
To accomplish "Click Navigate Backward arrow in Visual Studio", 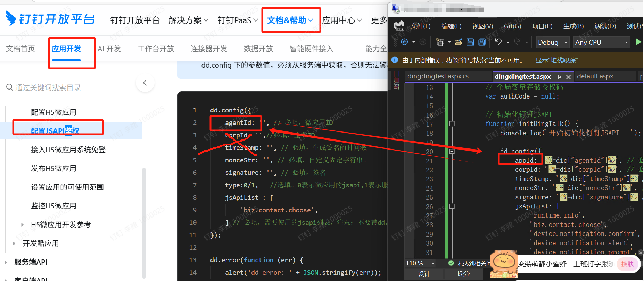I will [x=404, y=42].
